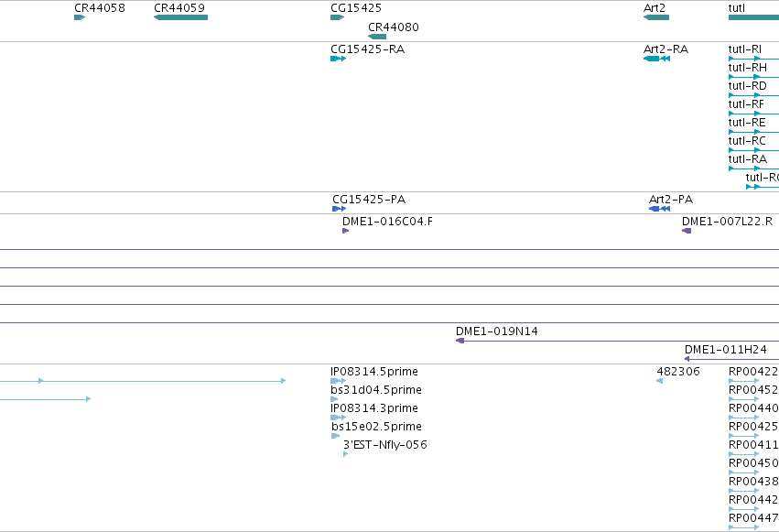
Task: Select the RP00450 feature
Action: click(743, 472)
